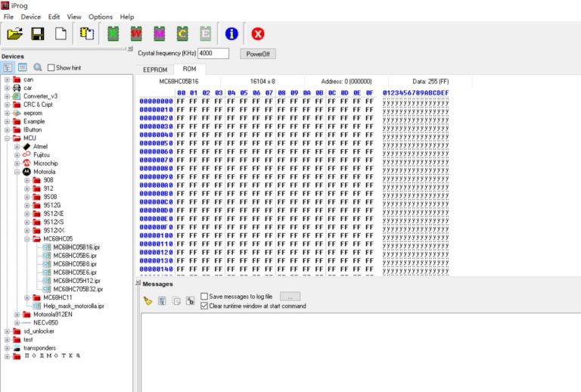The image size is (581, 392).
Task: Check Save messages to log file
Action: (204, 297)
